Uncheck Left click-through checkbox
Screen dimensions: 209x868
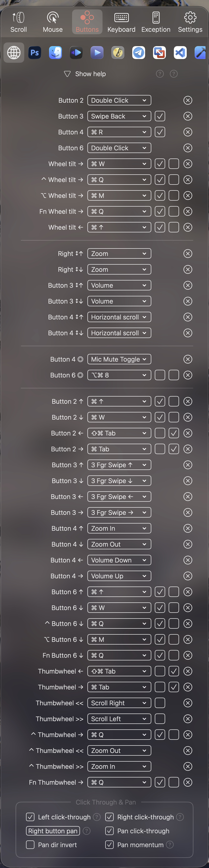tap(30, 817)
